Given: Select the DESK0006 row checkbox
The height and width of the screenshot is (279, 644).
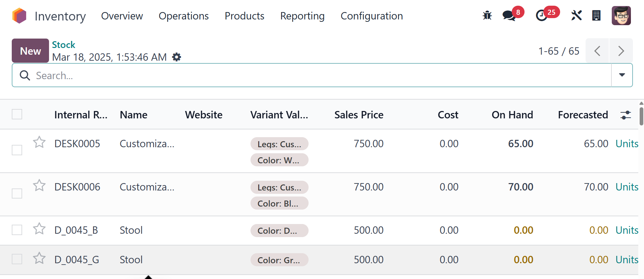Looking at the screenshot, I should coord(17,193).
